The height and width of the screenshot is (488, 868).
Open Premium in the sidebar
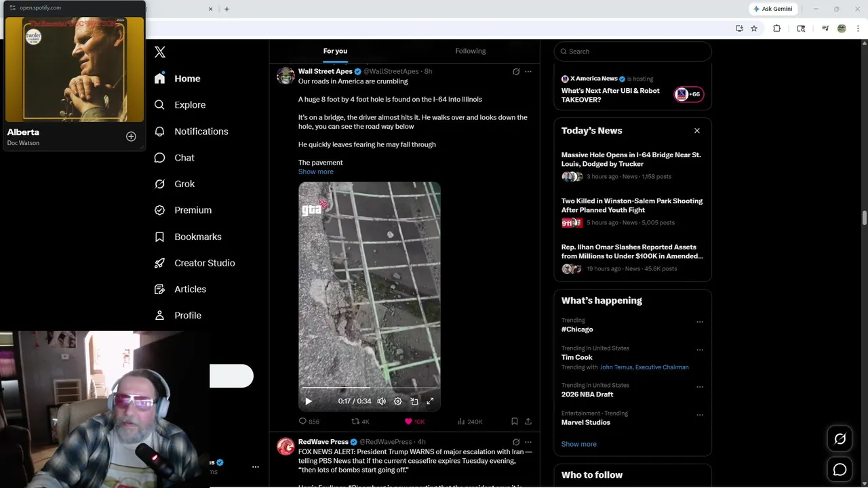click(183, 210)
